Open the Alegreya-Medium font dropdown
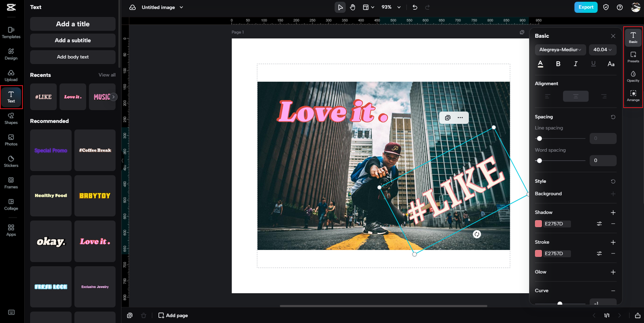Screen dimensions: 644x323 click(560, 49)
